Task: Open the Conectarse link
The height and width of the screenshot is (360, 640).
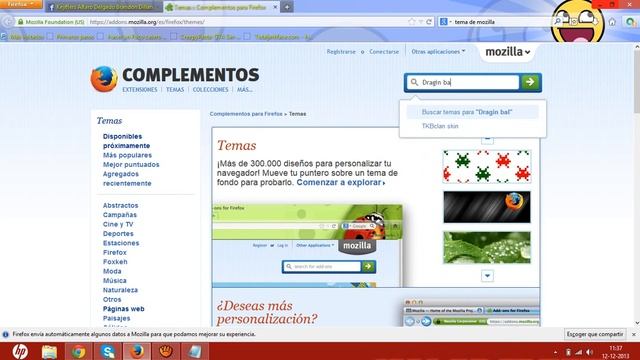Action: [x=384, y=52]
